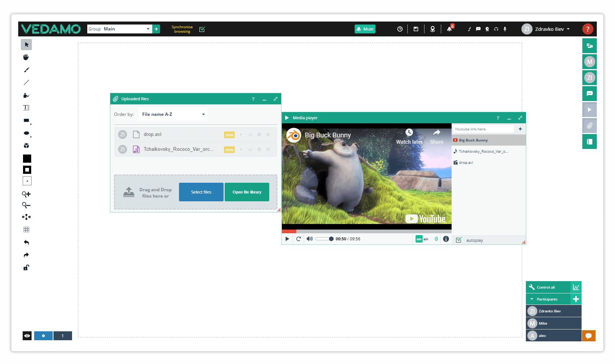Click the drop.avi file row in Uploaded files
Image resolution: width=615 pixels, height=364 pixels.
coord(196,134)
